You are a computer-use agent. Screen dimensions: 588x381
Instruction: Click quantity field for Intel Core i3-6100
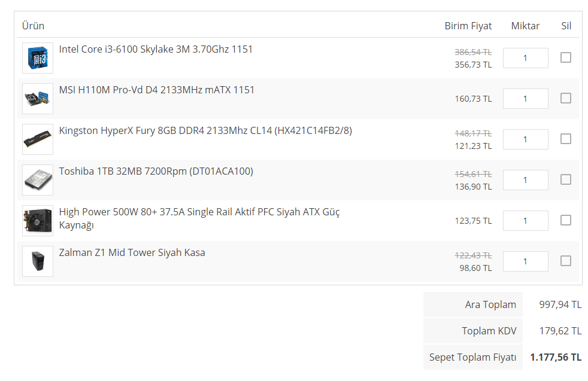[x=525, y=58]
